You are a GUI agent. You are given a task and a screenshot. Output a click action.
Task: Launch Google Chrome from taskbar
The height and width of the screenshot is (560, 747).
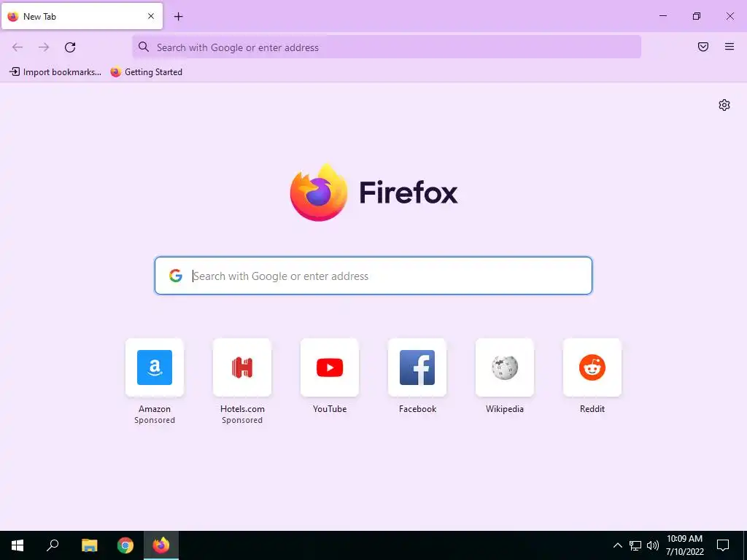tap(125, 545)
